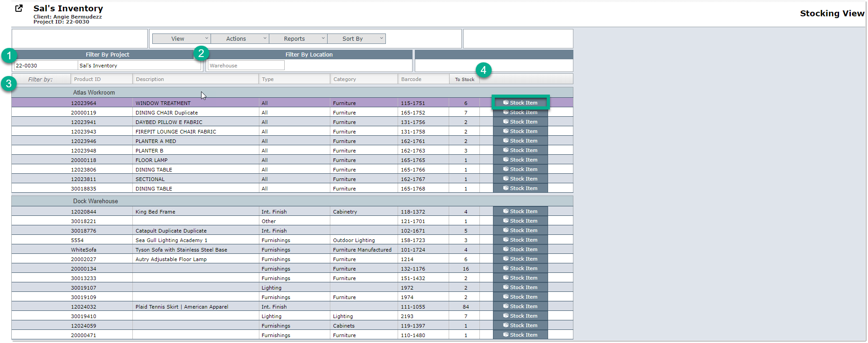Screen dimensions: 868x343
Task: Stock Item for product 30019107
Action: click(521, 287)
